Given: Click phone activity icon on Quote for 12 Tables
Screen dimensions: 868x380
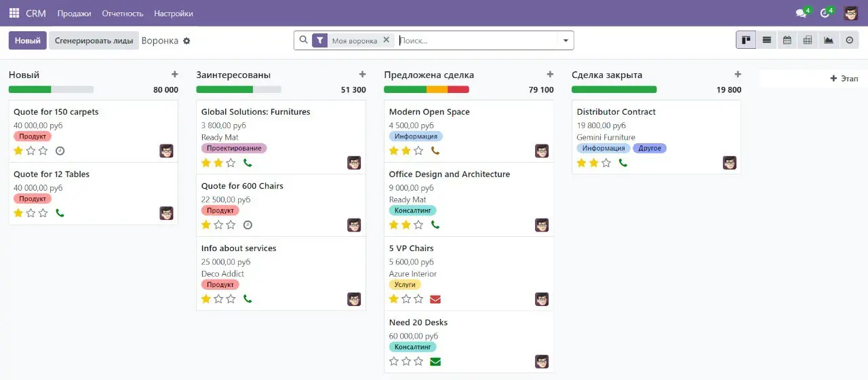Looking at the screenshot, I should (60, 213).
